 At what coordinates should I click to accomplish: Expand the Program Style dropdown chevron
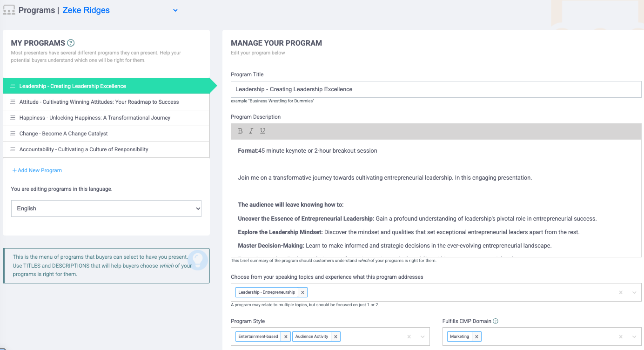(x=423, y=337)
